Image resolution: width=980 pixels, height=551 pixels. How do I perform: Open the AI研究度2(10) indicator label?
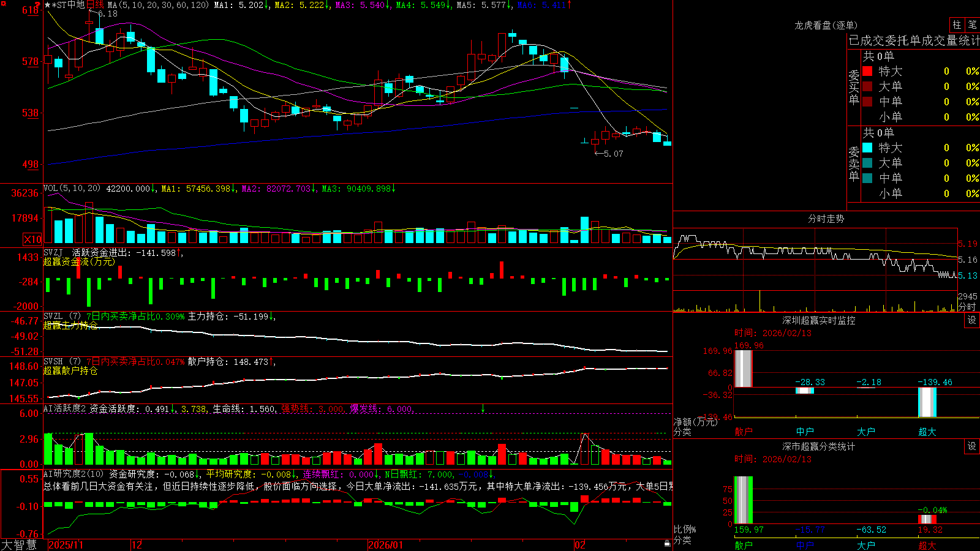click(x=73, y=474)
